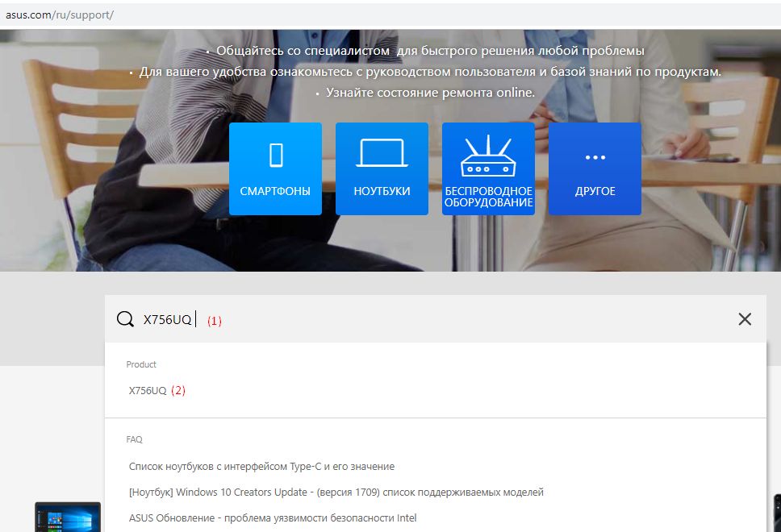Click the Windows laptop thumbnail at bottom left

coord(68,517)
